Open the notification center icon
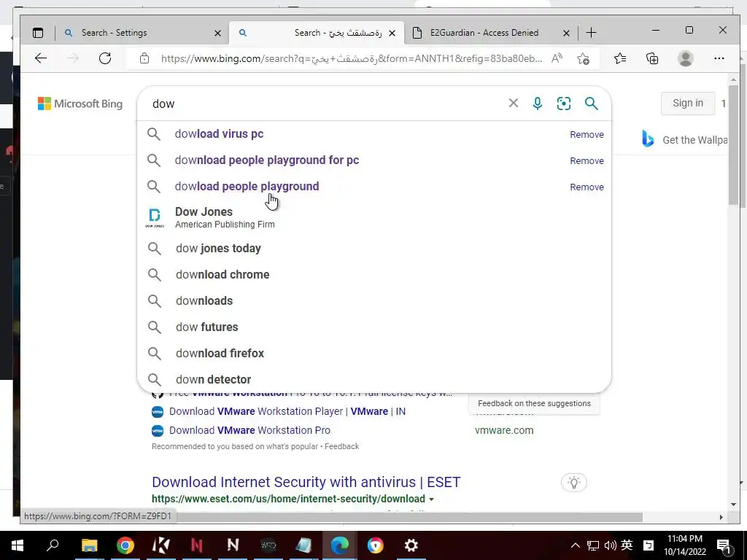This screenshot has width=747, height=560. [724, 546]
